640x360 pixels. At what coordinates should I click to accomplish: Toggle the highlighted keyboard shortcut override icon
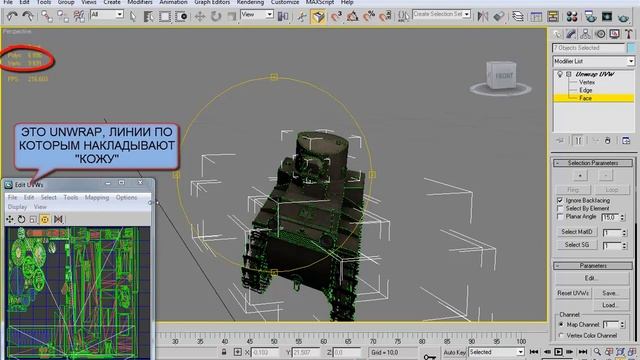[318, 16]
